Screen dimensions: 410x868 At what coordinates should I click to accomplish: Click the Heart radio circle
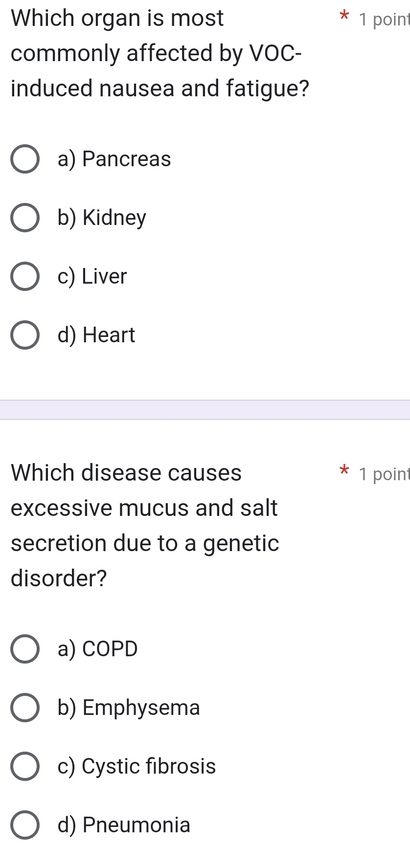(x=25, y=335)
